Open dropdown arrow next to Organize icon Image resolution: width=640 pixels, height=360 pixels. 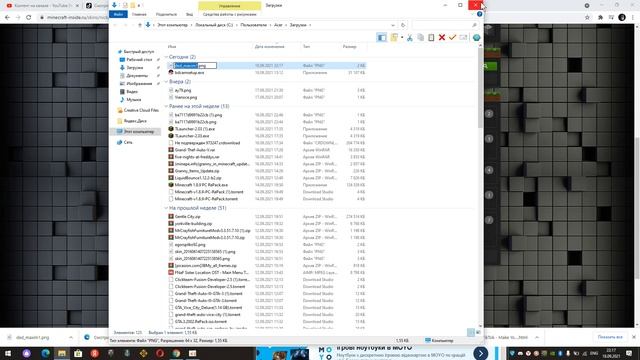pos(402,38)
